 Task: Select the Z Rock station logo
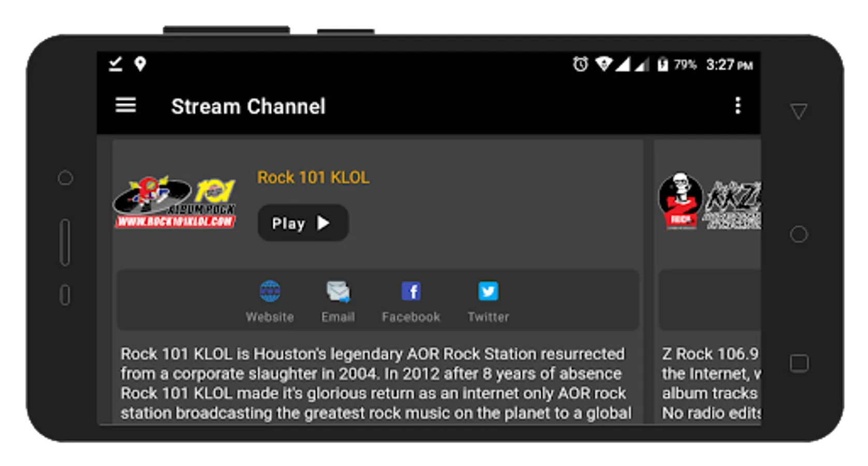709,202
